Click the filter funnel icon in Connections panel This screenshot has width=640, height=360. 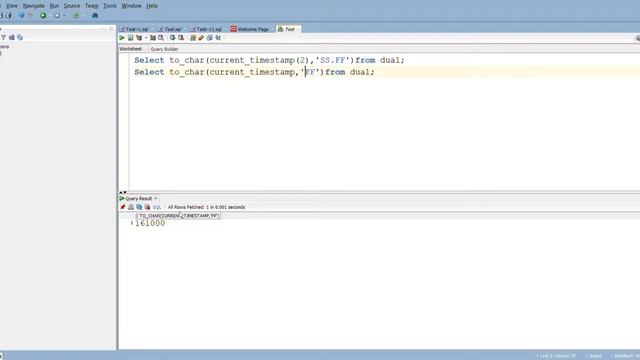[x=4, y=37]
